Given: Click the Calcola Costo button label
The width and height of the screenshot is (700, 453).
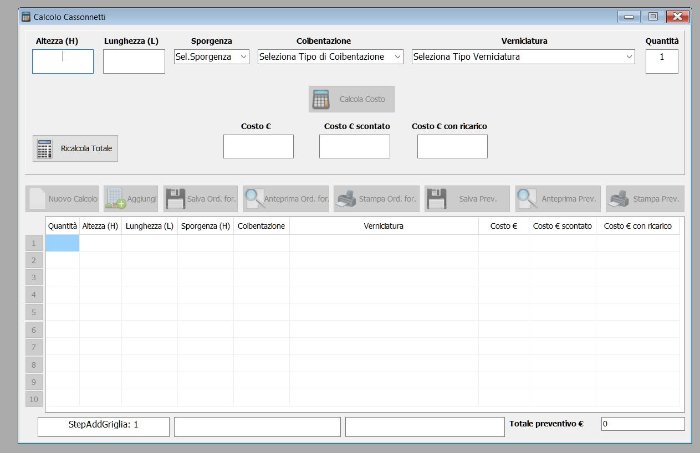Looking at the screenshot, I should click(x=362, y=99).
